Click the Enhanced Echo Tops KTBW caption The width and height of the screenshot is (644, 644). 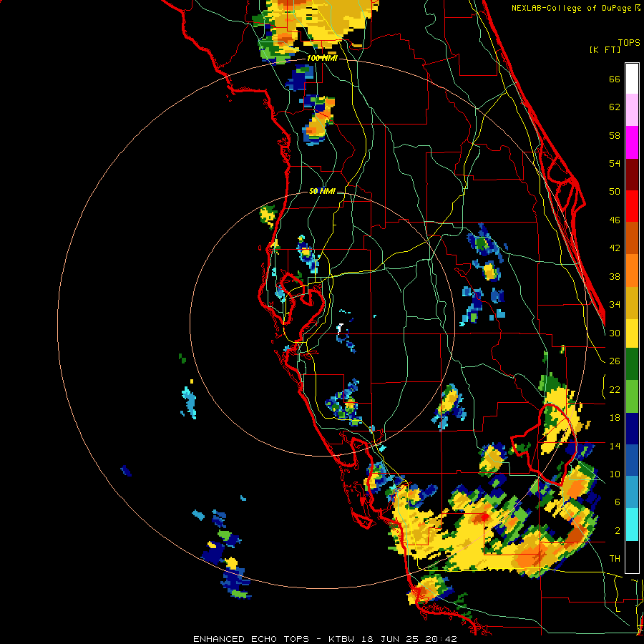[x=325, y=639]
